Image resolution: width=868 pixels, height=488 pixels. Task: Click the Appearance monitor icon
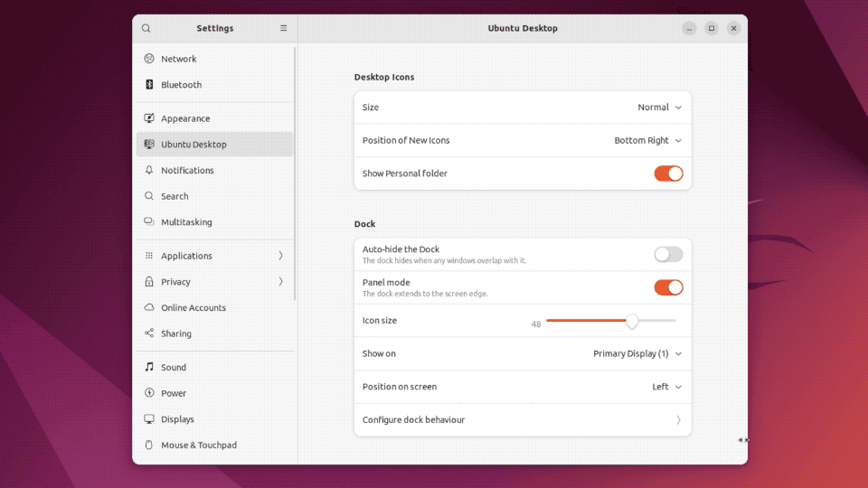149,118
